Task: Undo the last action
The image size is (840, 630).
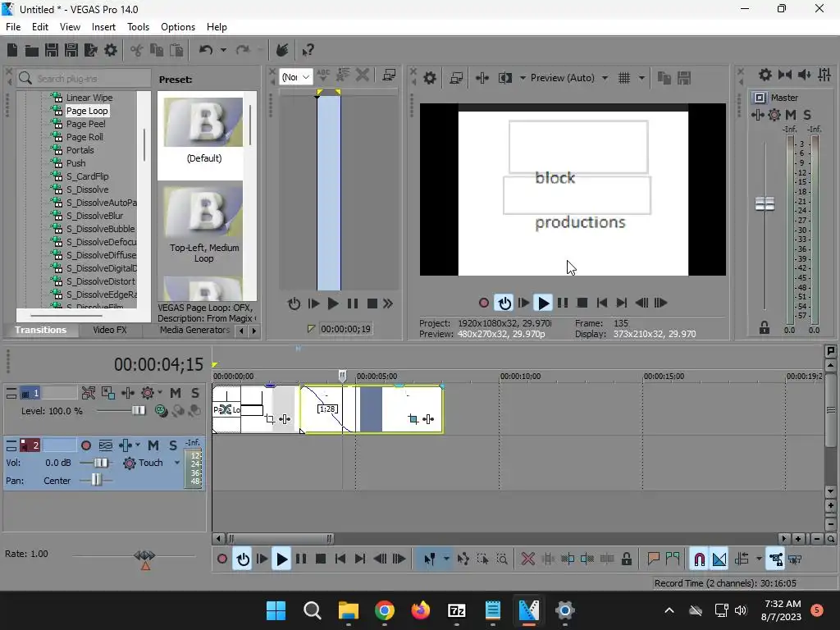Action: pos(206,50)
